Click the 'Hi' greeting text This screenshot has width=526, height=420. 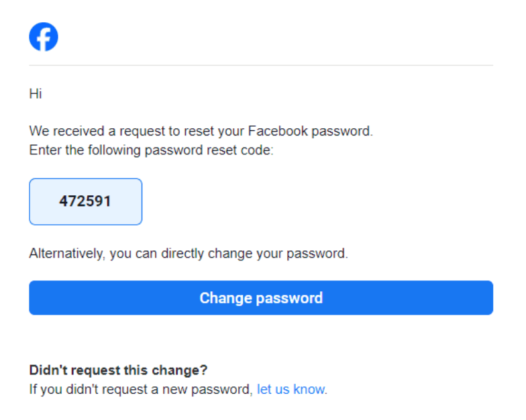click(36, 94)
